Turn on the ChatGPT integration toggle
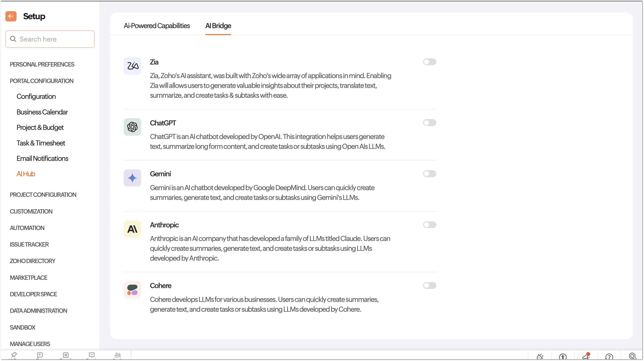Viewport: 644px width, 361px height. pyautogui.click(x=429, y=123)
